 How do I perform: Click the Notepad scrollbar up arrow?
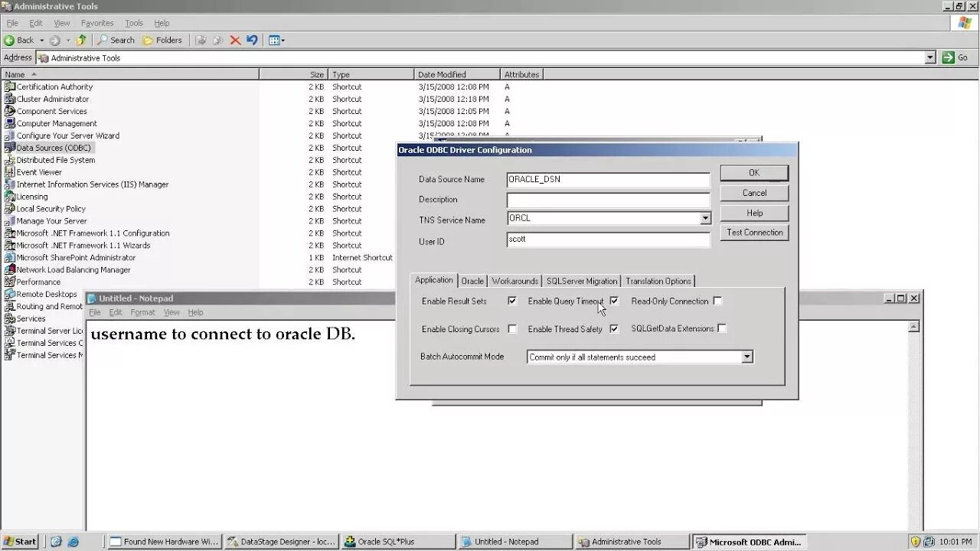click(913, 327)
